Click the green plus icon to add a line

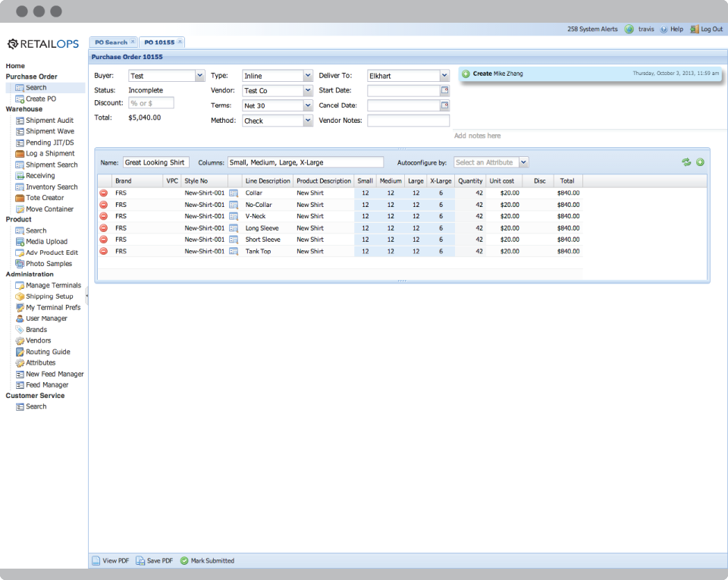point(700,161)
